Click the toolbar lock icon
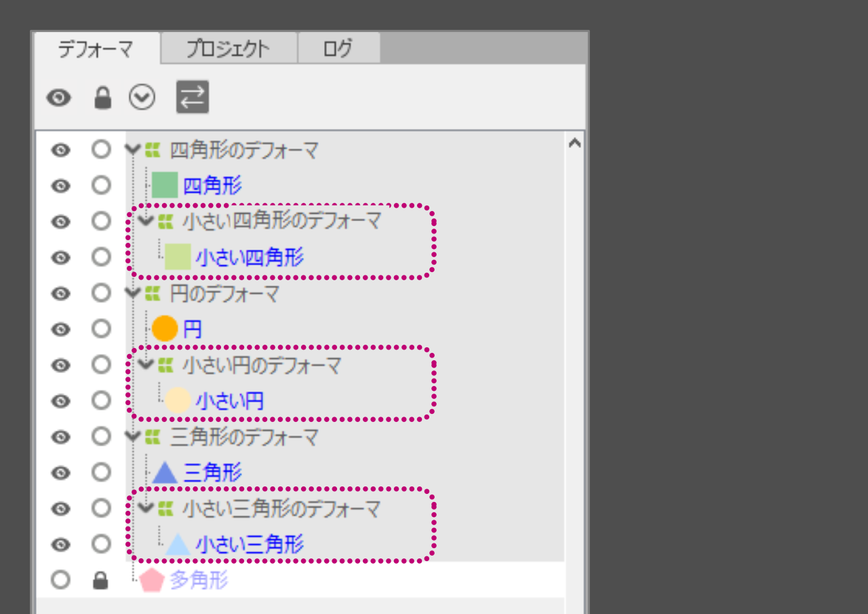Screen dimensions: 868x614 click(x=102, y=98)
